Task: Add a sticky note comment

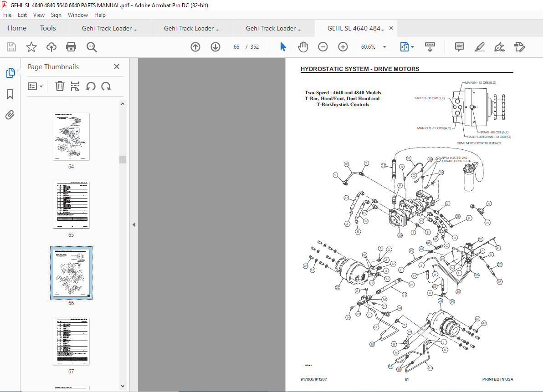Action: click(459, 46)
